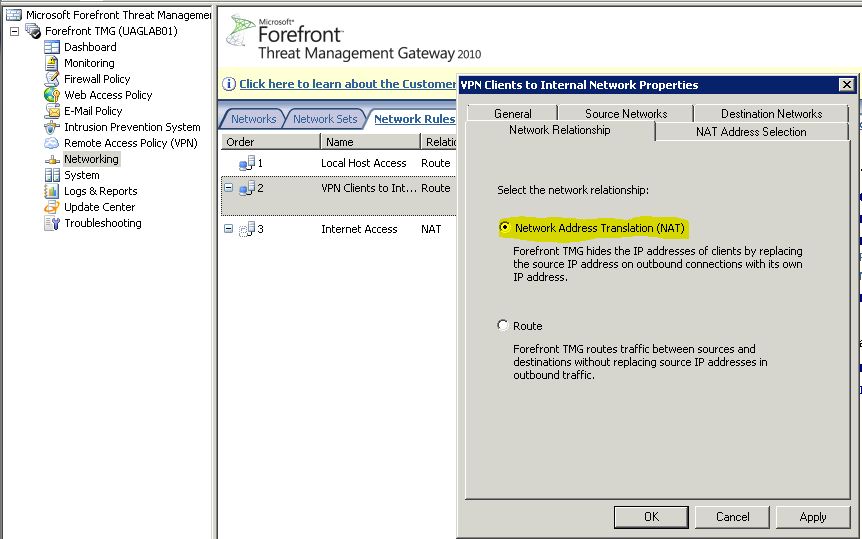Sort rules by the Relation column header
The height and width of the screenshot is (539, 862).
439,142
